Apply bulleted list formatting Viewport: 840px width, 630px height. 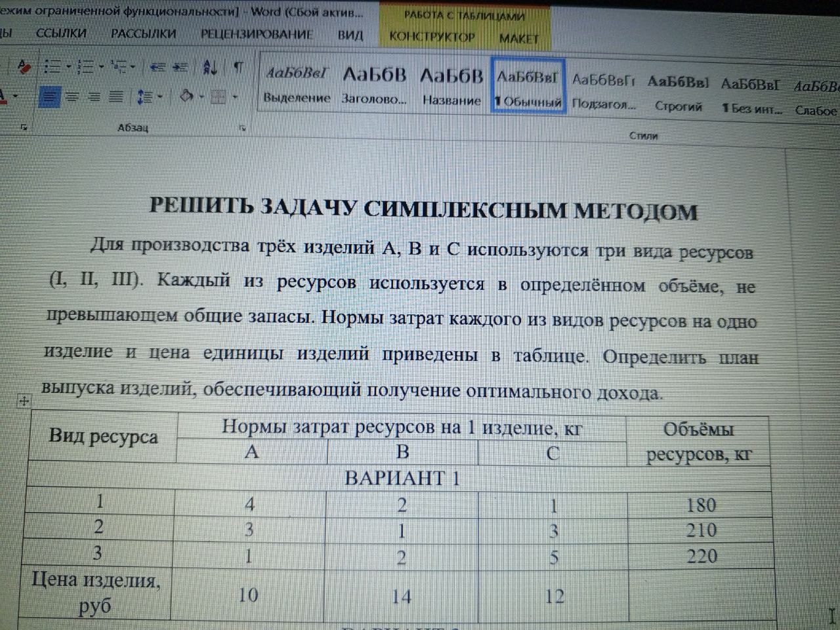point(52,67)
